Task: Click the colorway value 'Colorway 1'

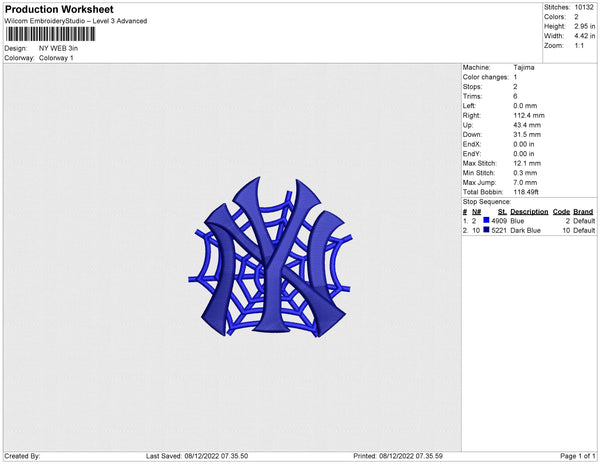Action: tap(56, 58)
